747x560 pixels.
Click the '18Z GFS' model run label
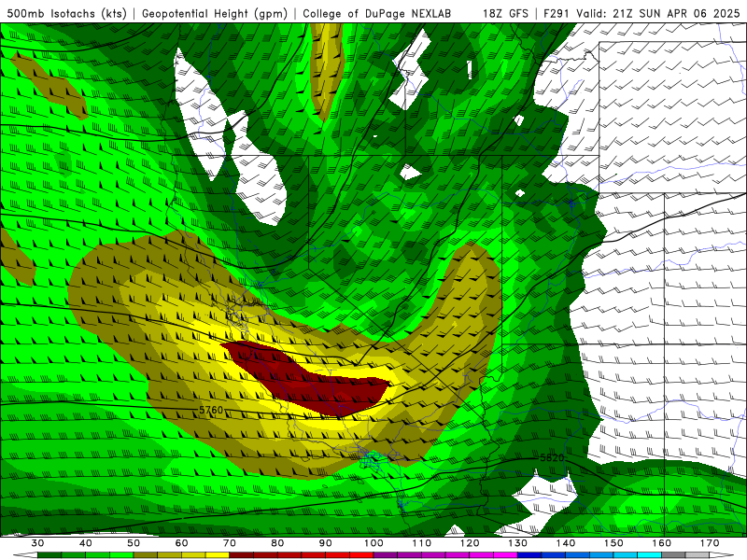pos(505,14)
